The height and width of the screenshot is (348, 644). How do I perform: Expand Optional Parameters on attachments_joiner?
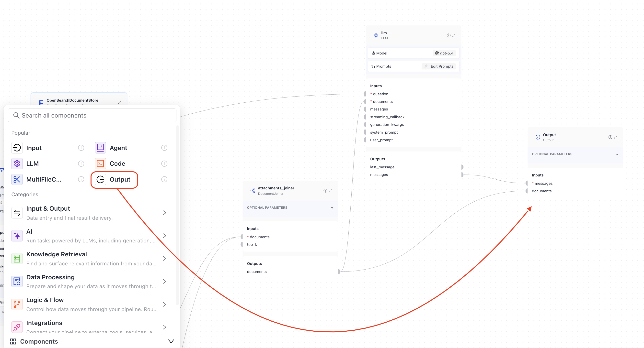tap(332, 208)
